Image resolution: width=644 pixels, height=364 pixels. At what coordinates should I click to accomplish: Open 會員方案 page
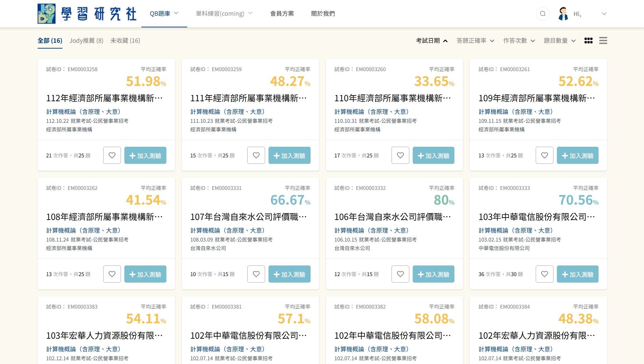click(282, 14)
